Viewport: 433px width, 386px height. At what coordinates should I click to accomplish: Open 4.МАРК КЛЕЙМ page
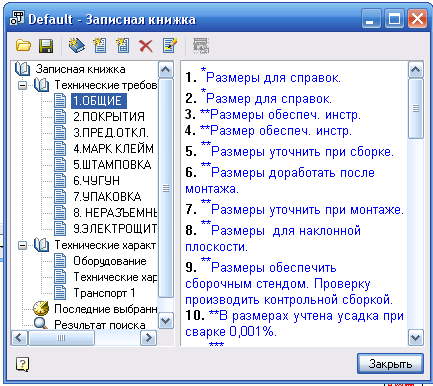pyautogui.click(x=113, y=148)
